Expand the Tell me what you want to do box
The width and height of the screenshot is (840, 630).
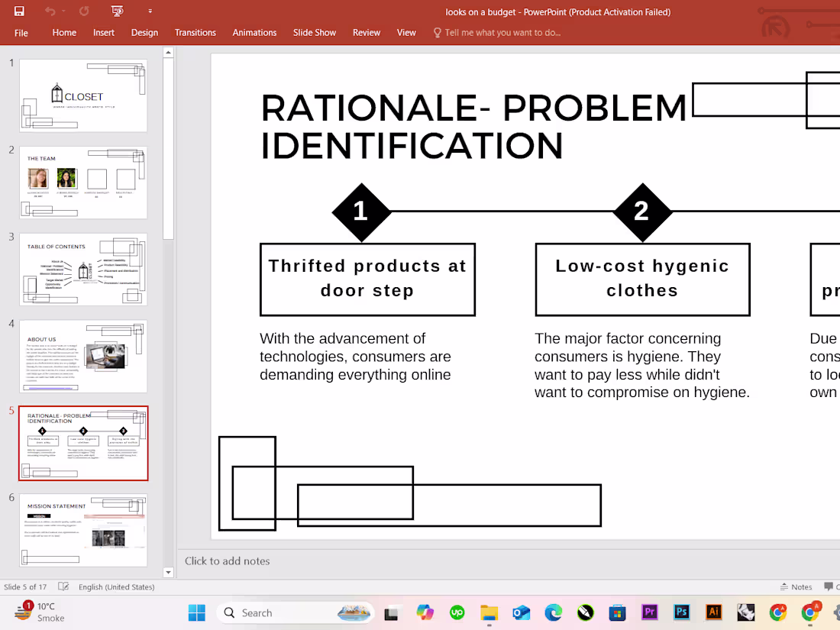[x=496, y=33]
